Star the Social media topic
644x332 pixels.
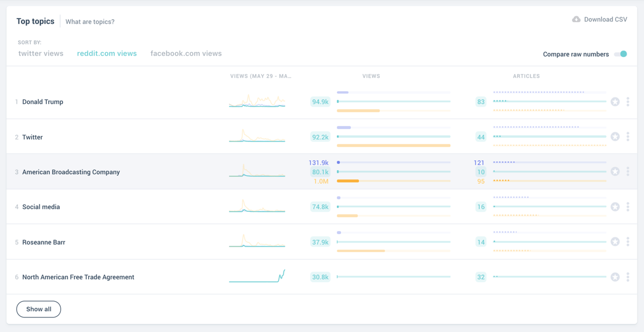[615, 207]
